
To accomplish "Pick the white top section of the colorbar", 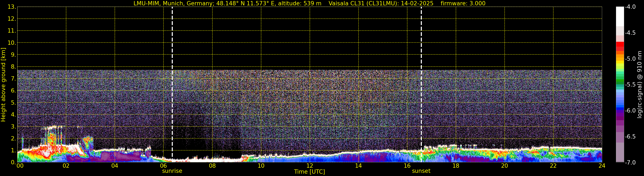I will (x=620, y=16).
